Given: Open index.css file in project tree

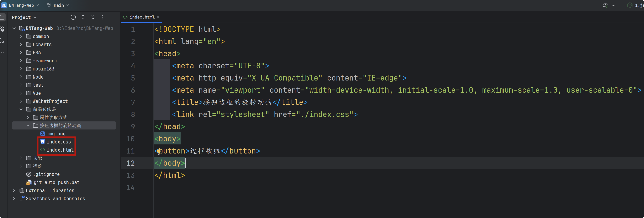Looking at the screenshot, I should click(x=59, y=142).
